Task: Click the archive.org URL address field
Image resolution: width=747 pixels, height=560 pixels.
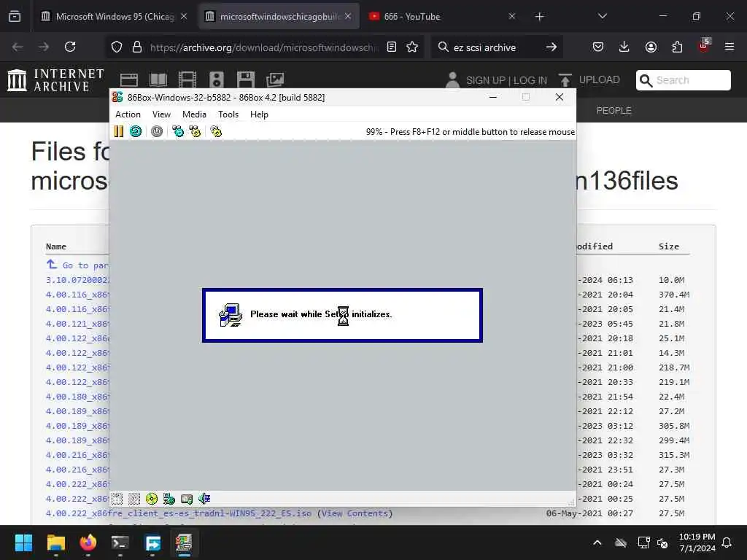Action: click(x=263, y=47)
